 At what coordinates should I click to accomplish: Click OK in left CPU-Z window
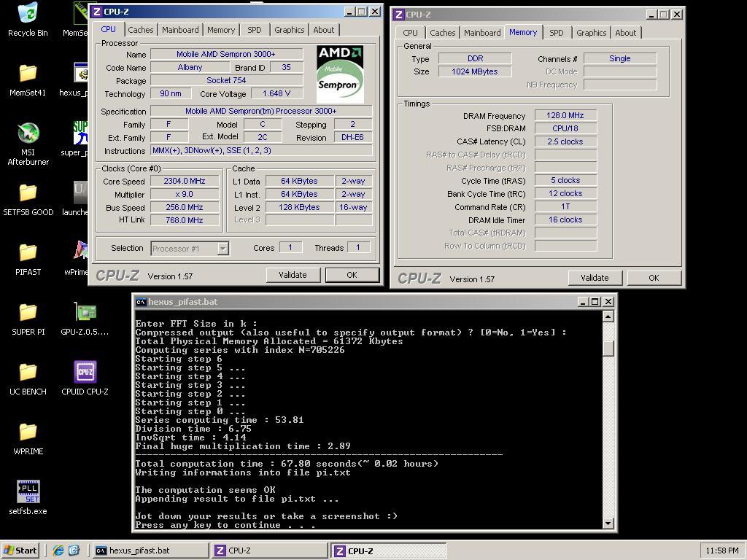tap(352, 275)
